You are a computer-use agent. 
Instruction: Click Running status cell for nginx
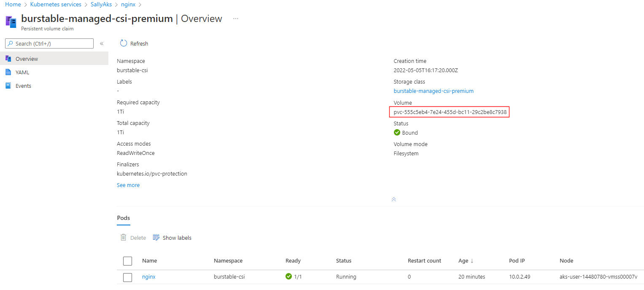346,277
